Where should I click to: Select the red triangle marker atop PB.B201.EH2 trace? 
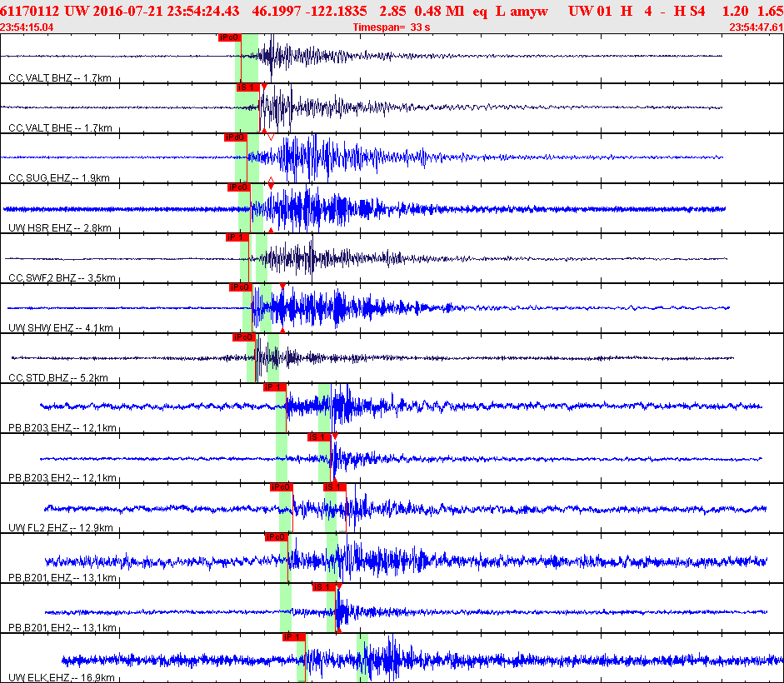pos(338,587)
